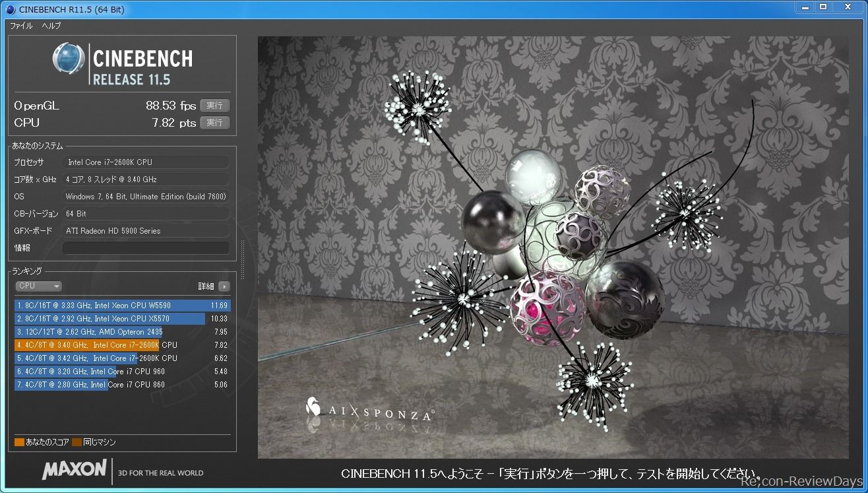Image resolution: width=868 pixels, height=493 pixels.
Task: Click the MAXON logo at bottom left
Action: pyautogui.click(x=74, y=469)
